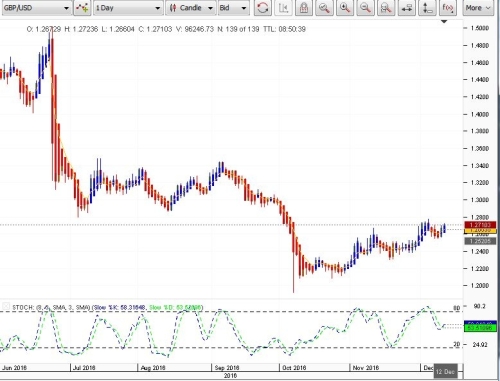The image size is (500, 381).
Task: Click the zoom fit magnifier icon
Action: [x=324, y=8]
